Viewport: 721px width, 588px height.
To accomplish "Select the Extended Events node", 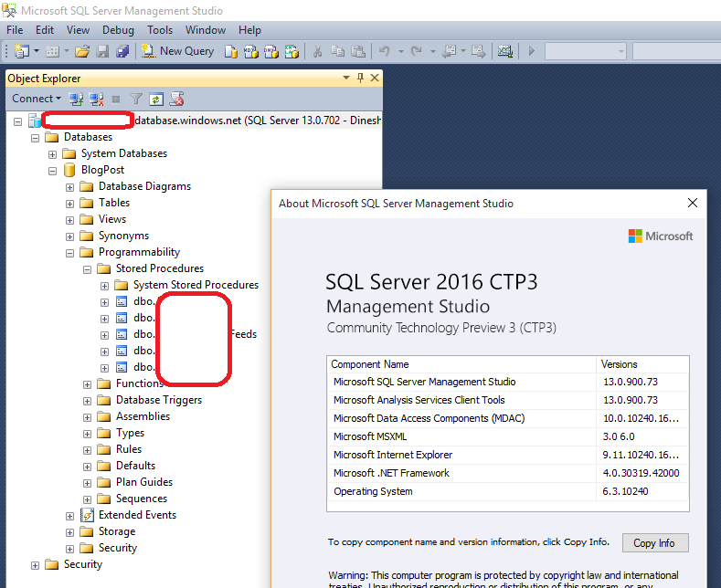I will tap(137, 515).
